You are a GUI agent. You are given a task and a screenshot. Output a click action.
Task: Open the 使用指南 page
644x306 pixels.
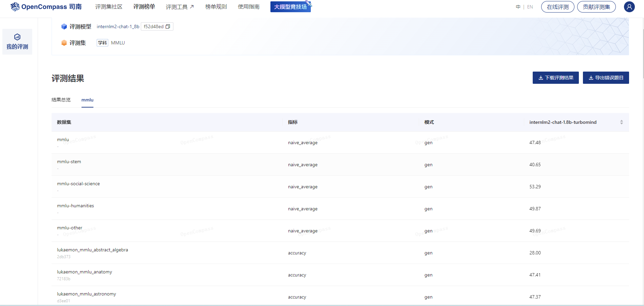tap(248, 7)
